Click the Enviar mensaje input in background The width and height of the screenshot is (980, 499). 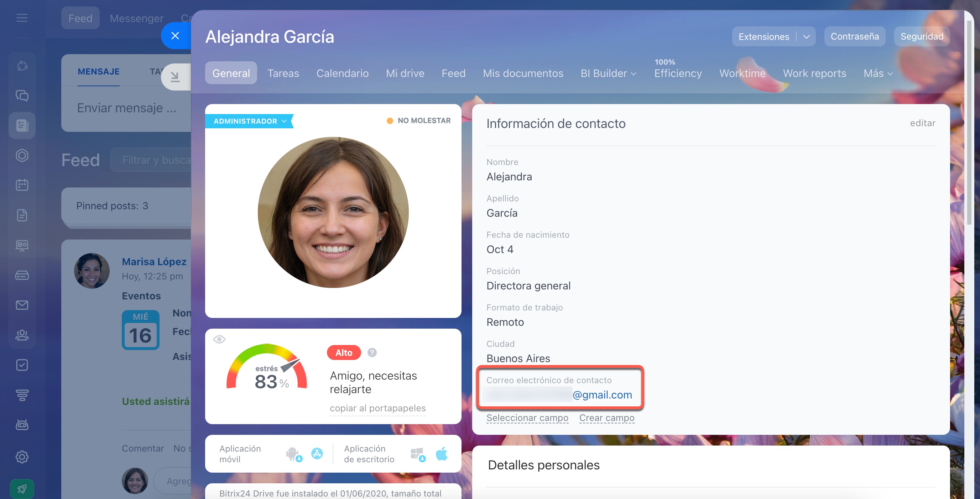click(x=127, y=108)
